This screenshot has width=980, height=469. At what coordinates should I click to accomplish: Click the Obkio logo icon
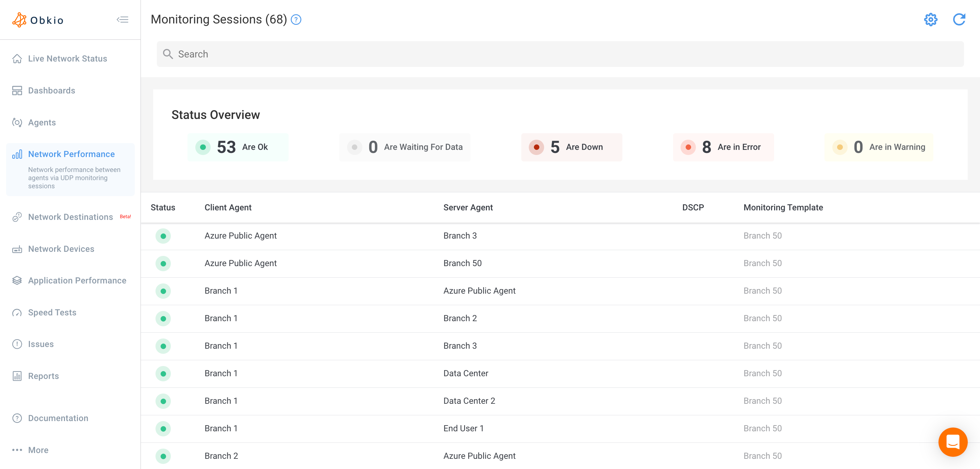point(20,20)
